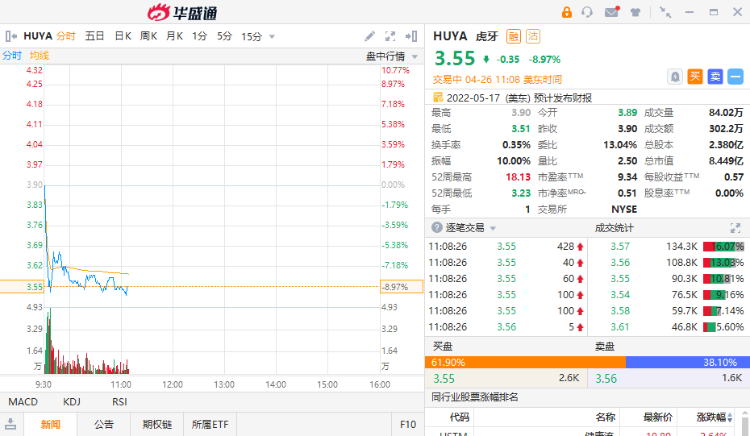Toggle the KDJ indicator
Viewport: 750px width, 436px height.
click(72, 402)
